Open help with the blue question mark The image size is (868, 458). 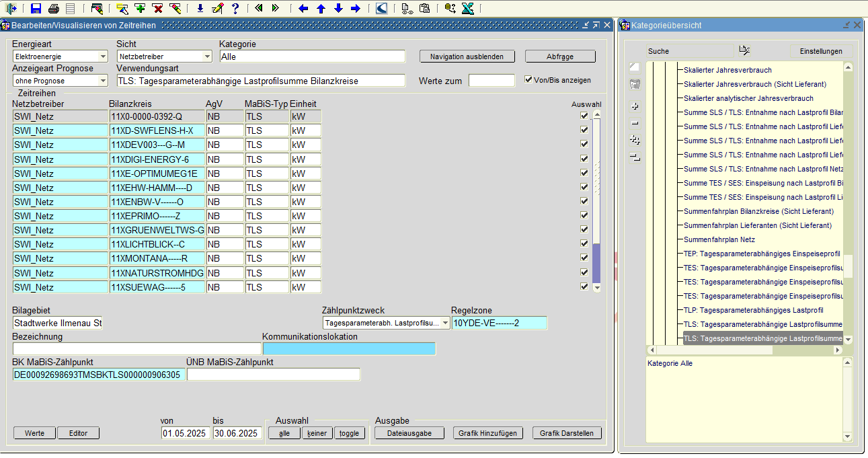coord(235,9)
